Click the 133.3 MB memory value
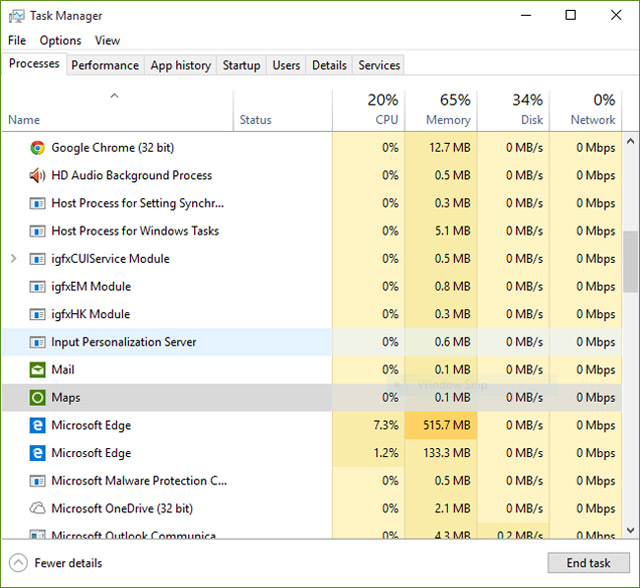The width and height of the screenshot is (640, 588). point(447,453)
